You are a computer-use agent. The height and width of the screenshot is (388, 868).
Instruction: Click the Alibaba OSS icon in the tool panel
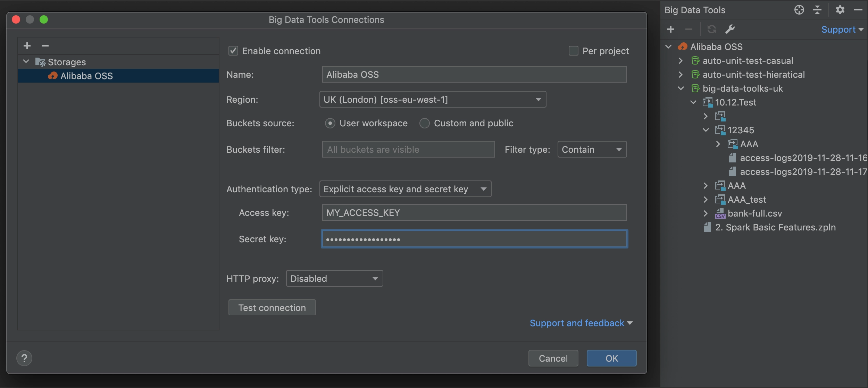[x=683, y=47]
